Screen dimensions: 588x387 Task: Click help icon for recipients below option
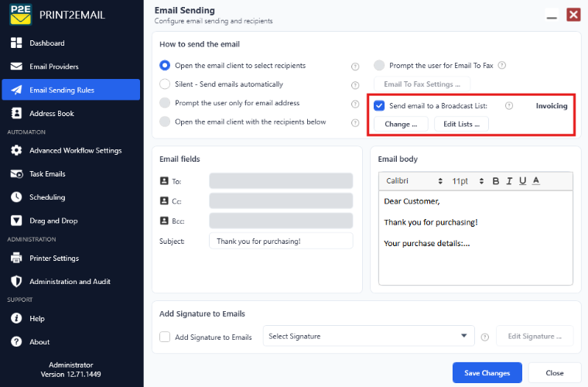[x=355, y=122]
